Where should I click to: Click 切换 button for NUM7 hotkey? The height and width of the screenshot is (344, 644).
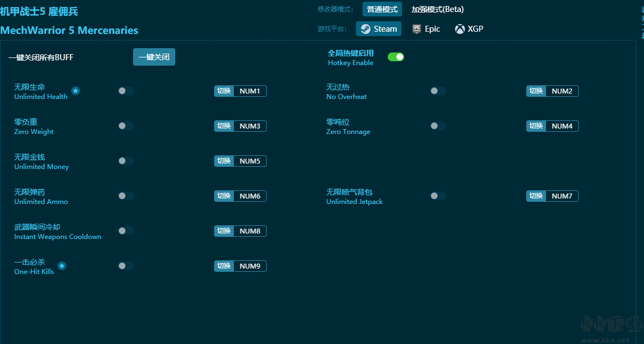(536, 196)
